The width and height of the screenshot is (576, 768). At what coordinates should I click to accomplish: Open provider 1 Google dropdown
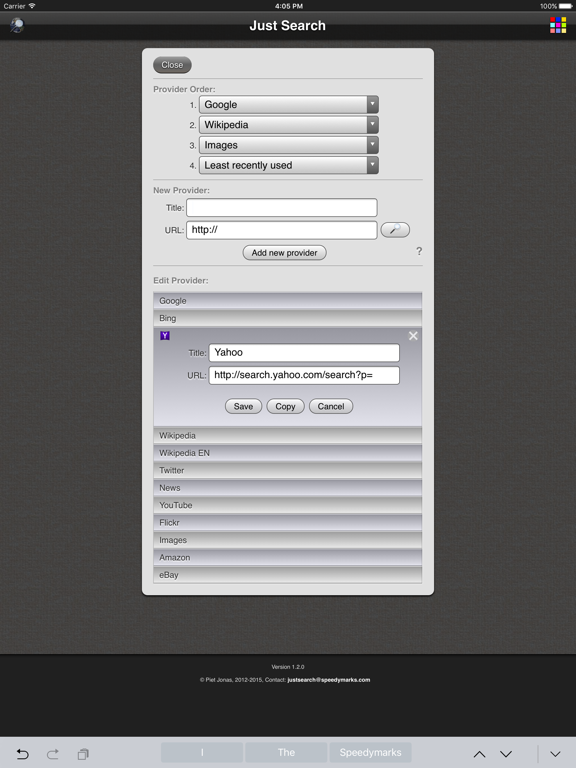(288, 105)
